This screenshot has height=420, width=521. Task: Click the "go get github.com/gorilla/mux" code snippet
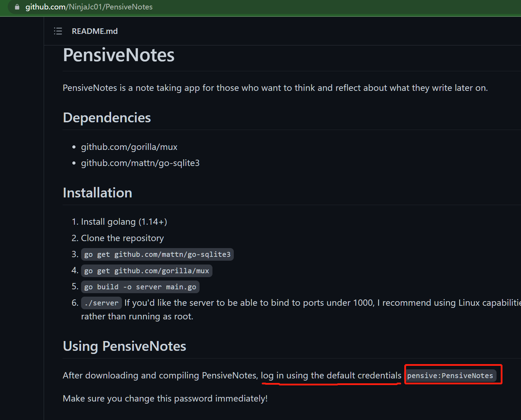146,271
